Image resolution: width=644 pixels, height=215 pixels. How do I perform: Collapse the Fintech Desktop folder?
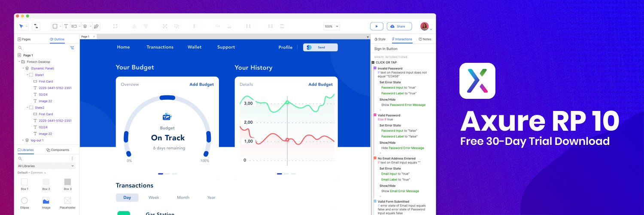coord(19,62)
